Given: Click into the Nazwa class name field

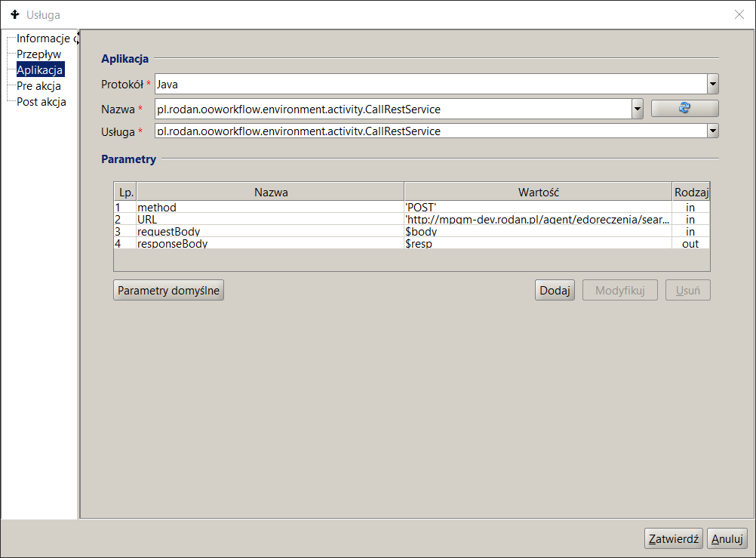Looking at the screenshot, I should 392,109.
